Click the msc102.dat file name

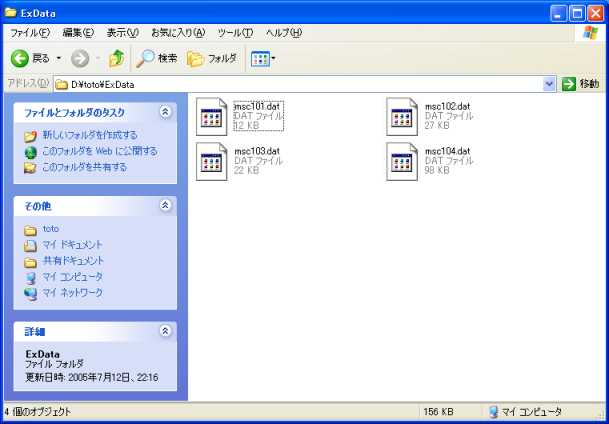pos(447,106)
